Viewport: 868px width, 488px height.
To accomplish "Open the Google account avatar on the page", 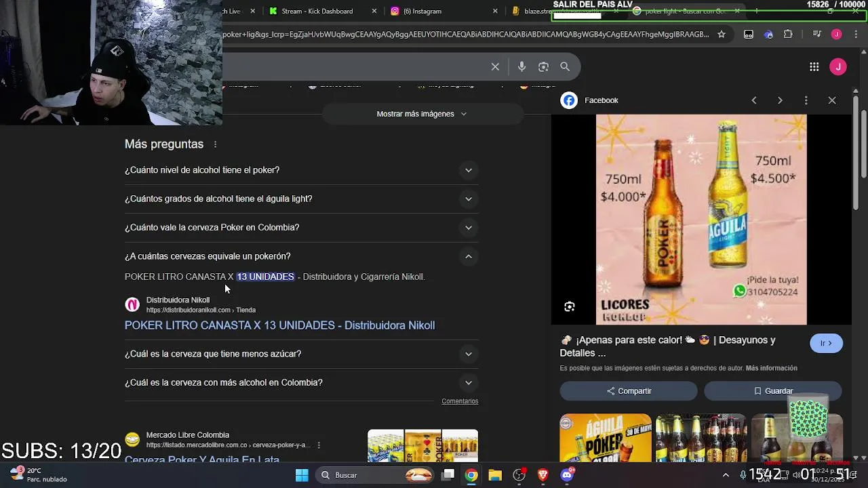I will tap(838, 66).
